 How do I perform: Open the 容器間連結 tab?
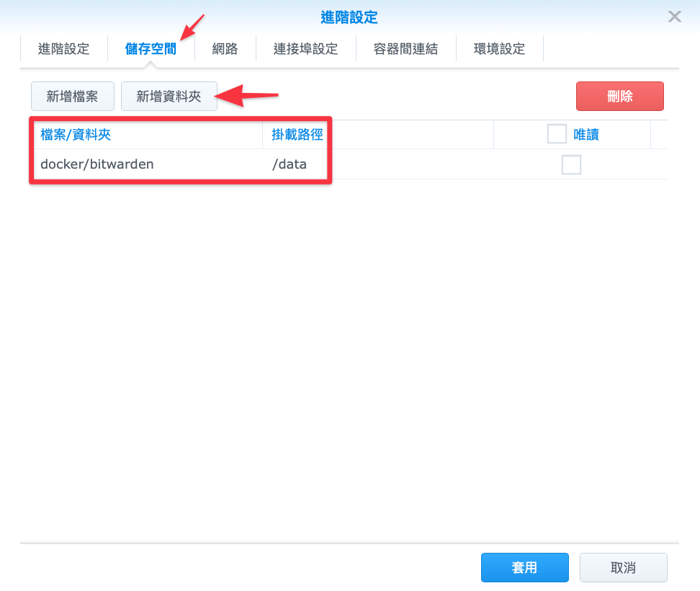pyautogui.click(x=405, y=49)
